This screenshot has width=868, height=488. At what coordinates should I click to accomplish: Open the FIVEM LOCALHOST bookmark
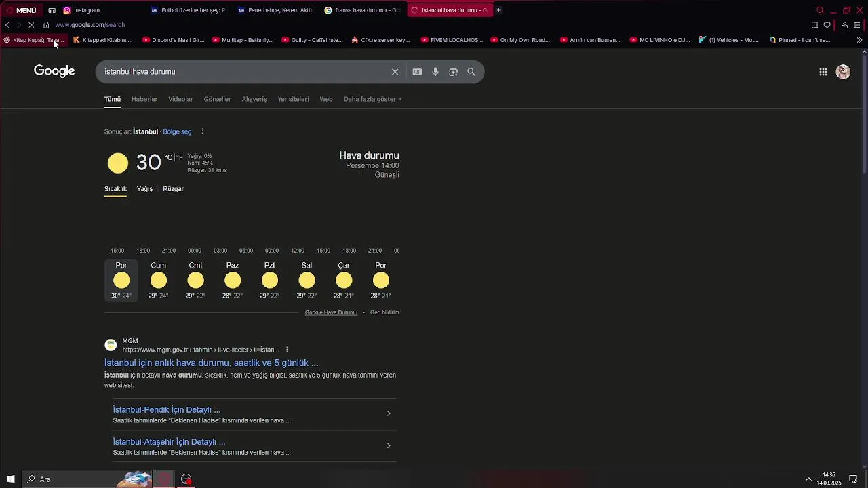click(452, 40)
